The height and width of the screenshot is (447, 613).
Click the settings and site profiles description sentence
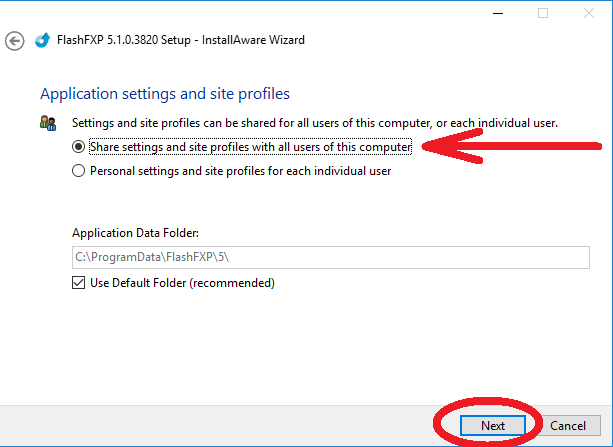click(315, 123)
